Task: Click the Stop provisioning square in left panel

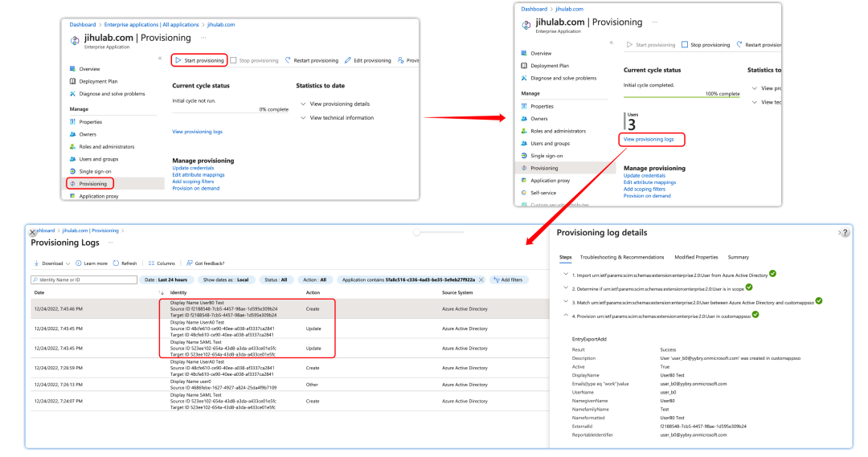Action: (233, 60)
